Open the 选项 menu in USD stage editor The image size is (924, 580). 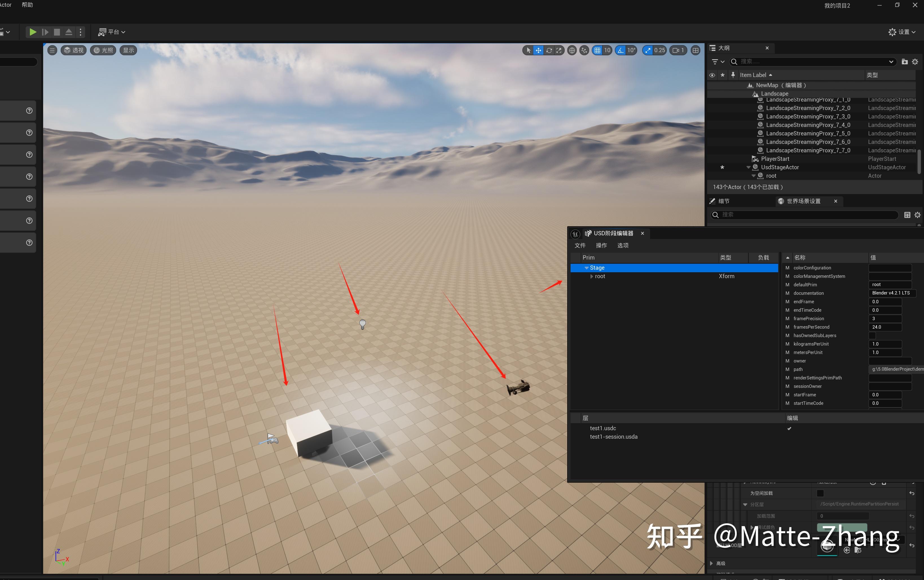click(x=623, y=245)
